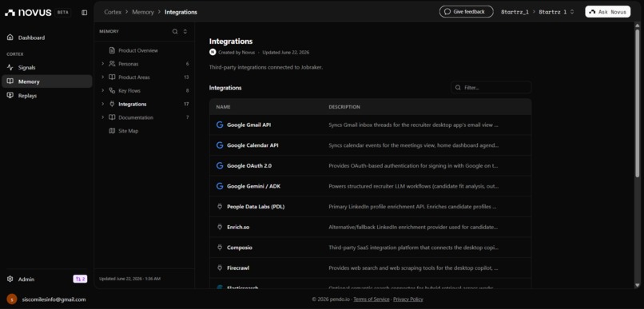644x309 pixels.
Task: Expand the Key Flows tree node
Action: pos(103,91)
